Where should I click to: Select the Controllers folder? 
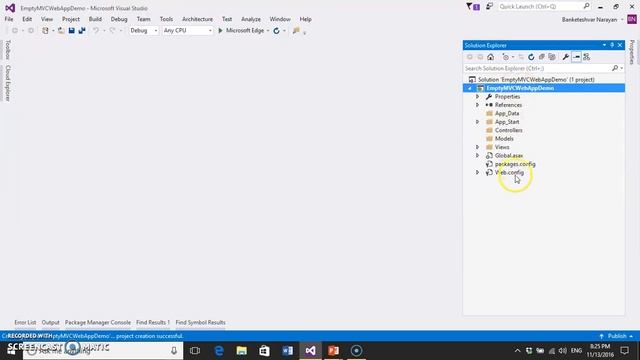508,130
